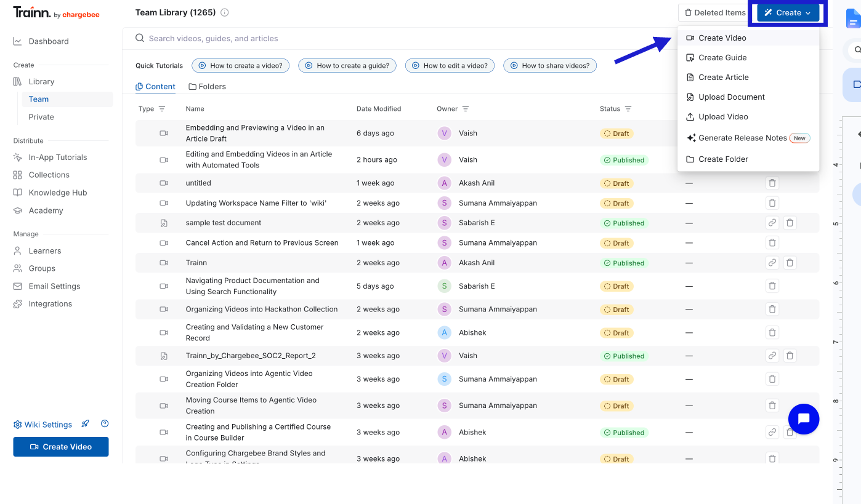Delete 'Creating and Validating a New Customer Record'
The width and height of the screenshot is (861, 504).
[772, 333]
